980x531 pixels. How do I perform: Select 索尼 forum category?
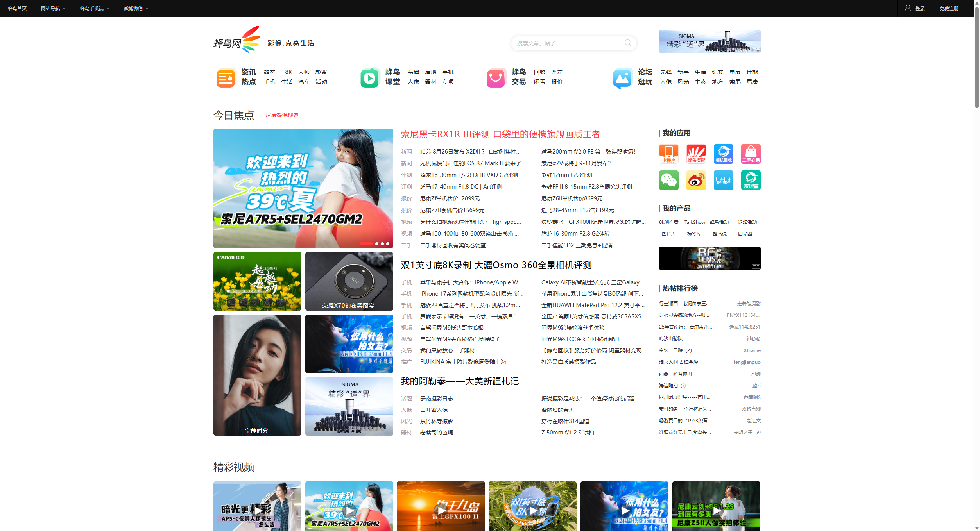point(735,82)
